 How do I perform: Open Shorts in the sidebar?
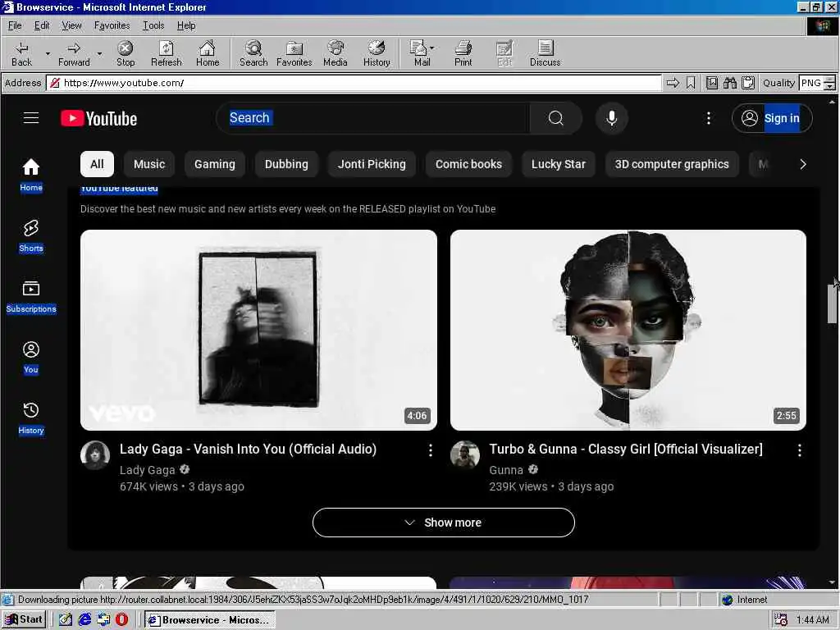pos(31,235)
